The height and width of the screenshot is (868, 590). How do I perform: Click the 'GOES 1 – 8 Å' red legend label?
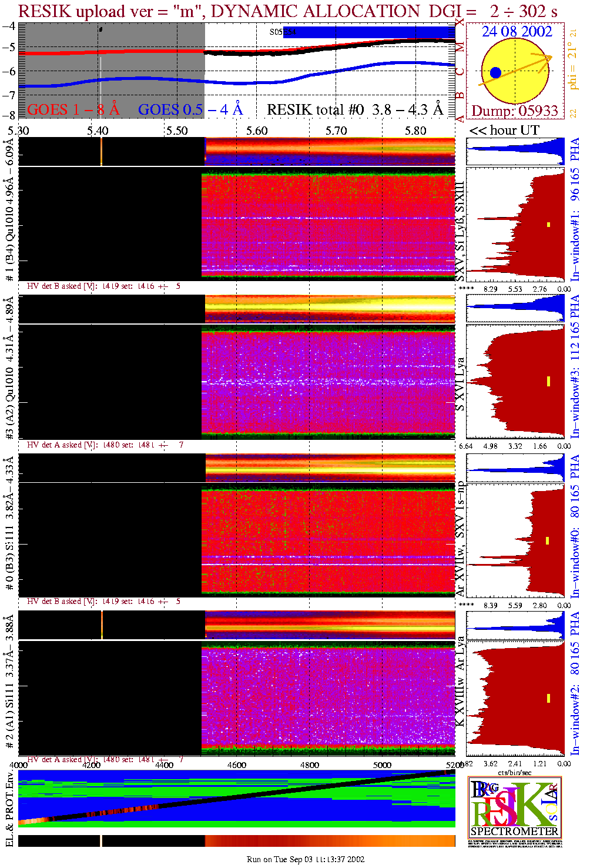[x=73, y=109]
